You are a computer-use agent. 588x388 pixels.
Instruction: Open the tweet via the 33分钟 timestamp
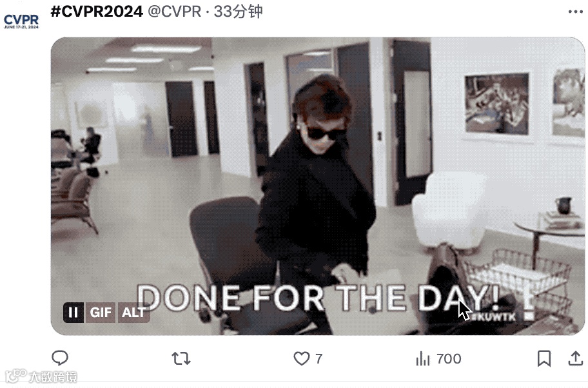(x=238, y=12)
